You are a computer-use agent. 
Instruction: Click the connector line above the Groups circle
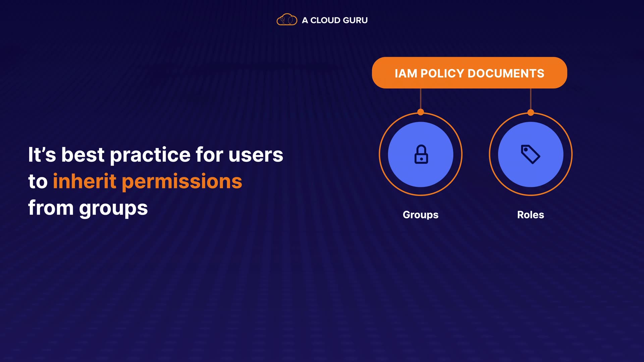[x=421, y=99]
